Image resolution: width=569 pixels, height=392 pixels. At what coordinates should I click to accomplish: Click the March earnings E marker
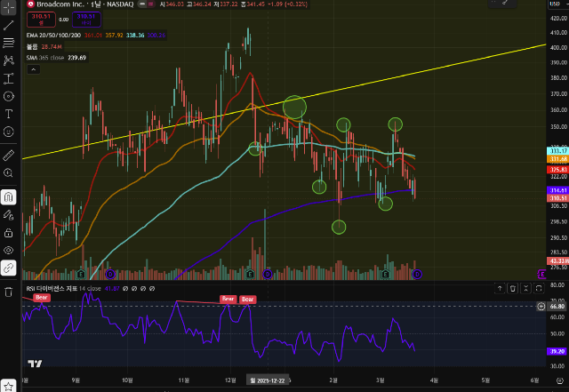pos(386,274)
